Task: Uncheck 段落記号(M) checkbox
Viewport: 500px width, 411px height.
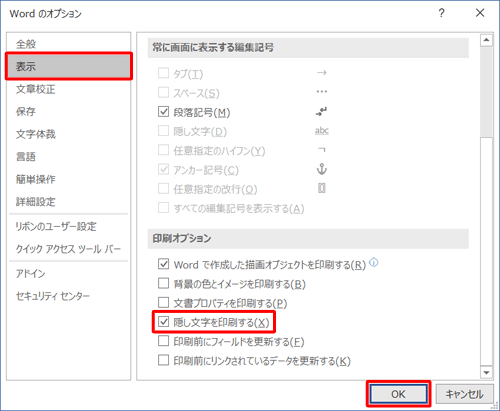Action: pyautogui.click(x=163, y=112)
